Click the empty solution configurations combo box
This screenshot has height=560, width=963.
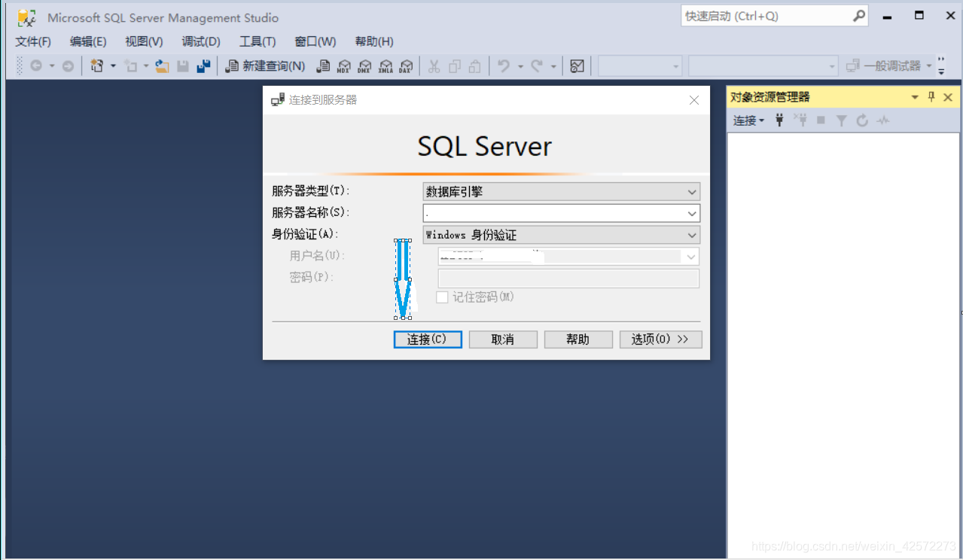coord(640,66)
